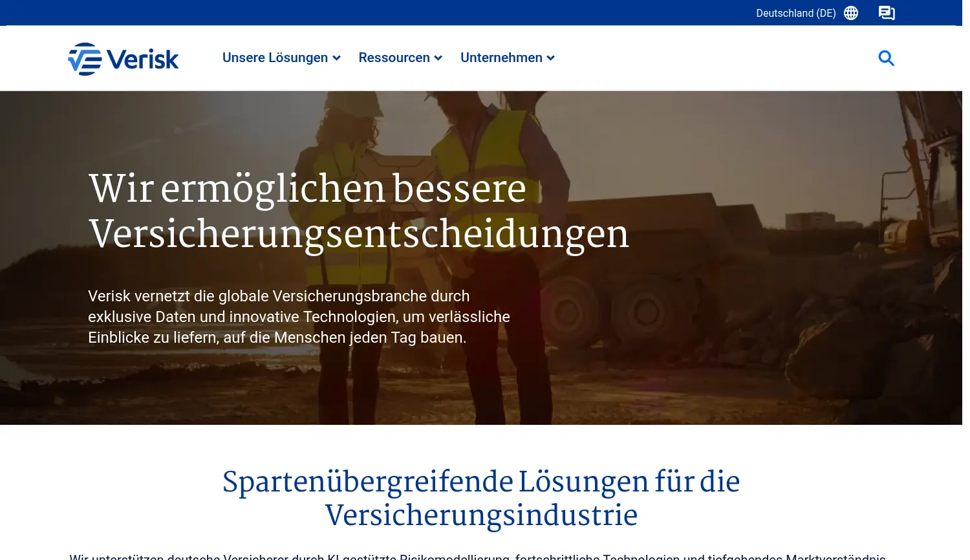This screenshot has height=560, width=970.
Task: Click heading "Spartenübergreifende Lösungen für die Versicherungsindustrie"
Action: tap(481, 498)
